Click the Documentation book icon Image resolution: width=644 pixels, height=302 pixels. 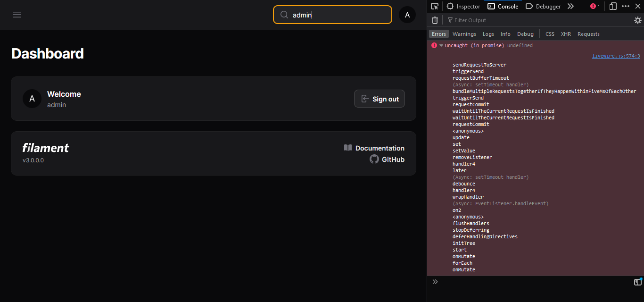click(x=348, y=148)
